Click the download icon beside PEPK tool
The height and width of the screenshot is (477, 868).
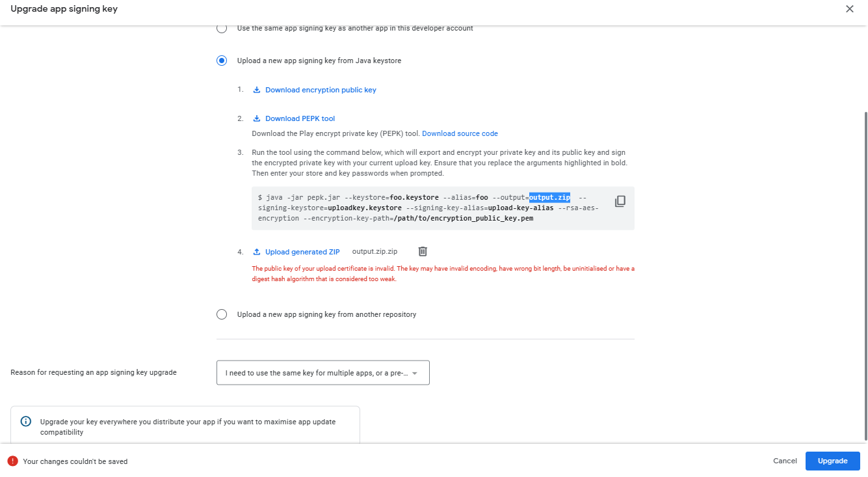pos(257,118)
